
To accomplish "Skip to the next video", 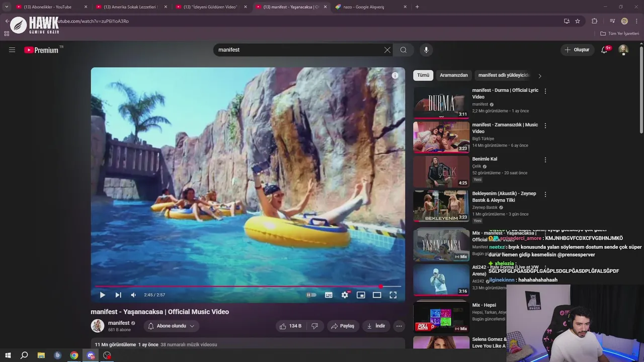I will pos(118,295).
